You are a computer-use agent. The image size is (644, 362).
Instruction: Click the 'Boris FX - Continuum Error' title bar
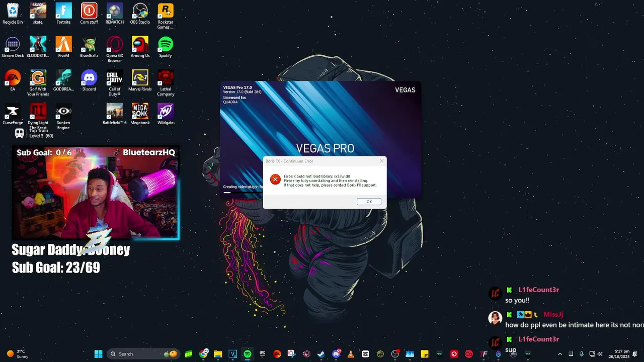(325, 161)
